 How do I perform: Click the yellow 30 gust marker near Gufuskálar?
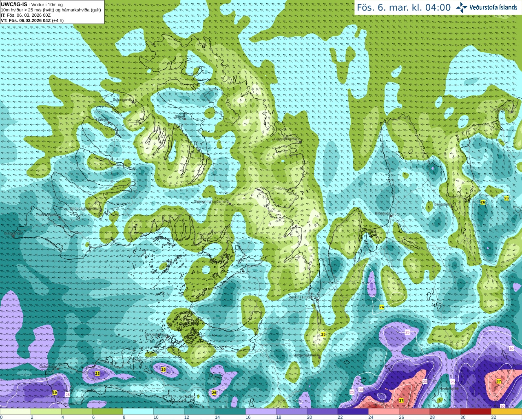(55, 393)
